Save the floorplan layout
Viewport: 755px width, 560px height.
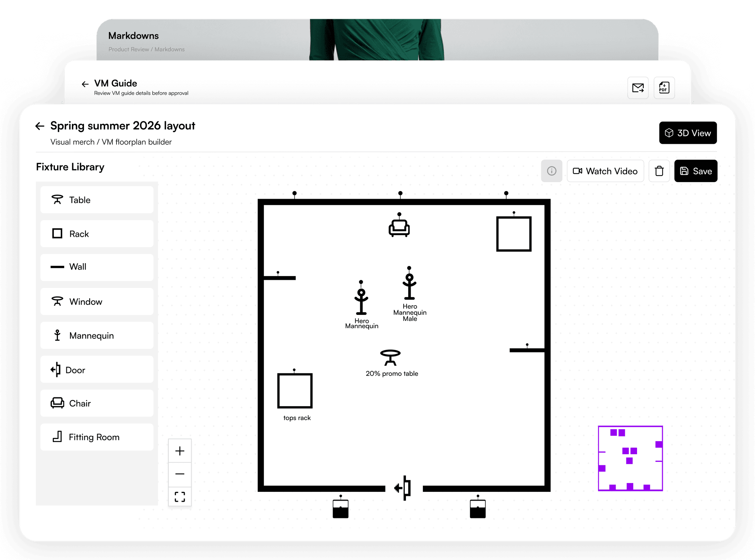(695, 171)
